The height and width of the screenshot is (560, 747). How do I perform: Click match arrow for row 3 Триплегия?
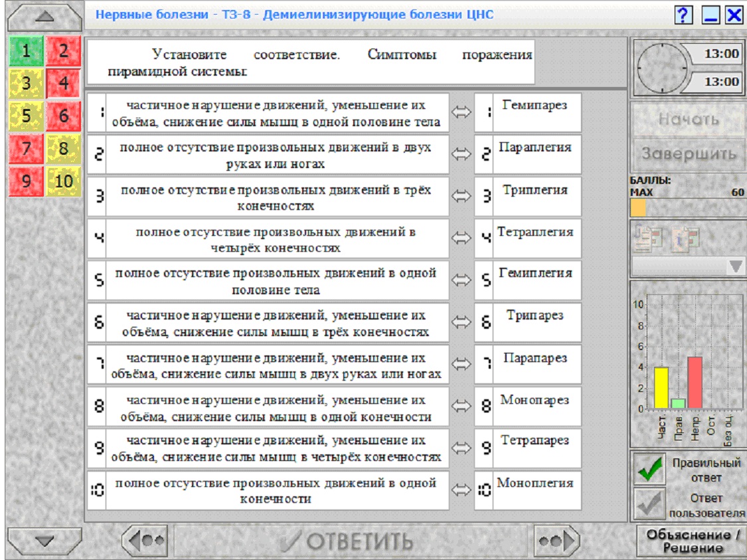pyautogui.click(x=461, y=196)
